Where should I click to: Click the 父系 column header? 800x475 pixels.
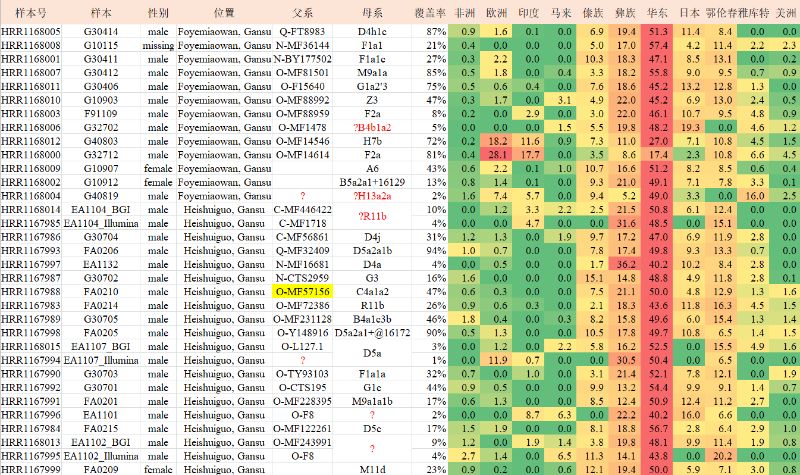(x=303, y=13)
